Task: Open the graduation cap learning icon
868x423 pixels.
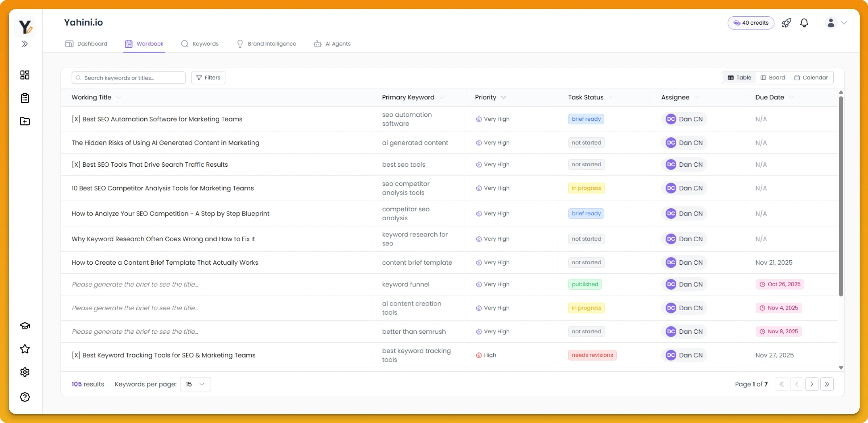Action: tap(25, 326)
